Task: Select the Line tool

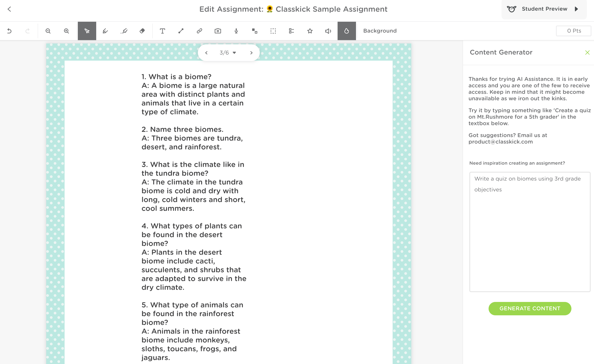Action: pos(181,31)
